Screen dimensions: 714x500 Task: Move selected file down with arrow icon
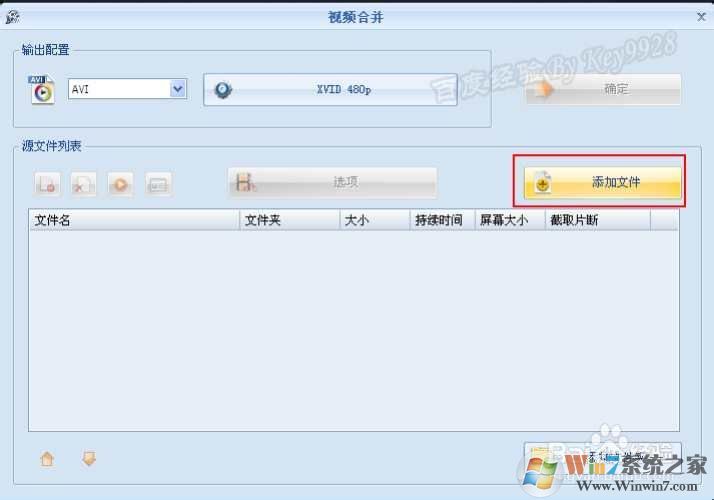[x=89, y=459]
